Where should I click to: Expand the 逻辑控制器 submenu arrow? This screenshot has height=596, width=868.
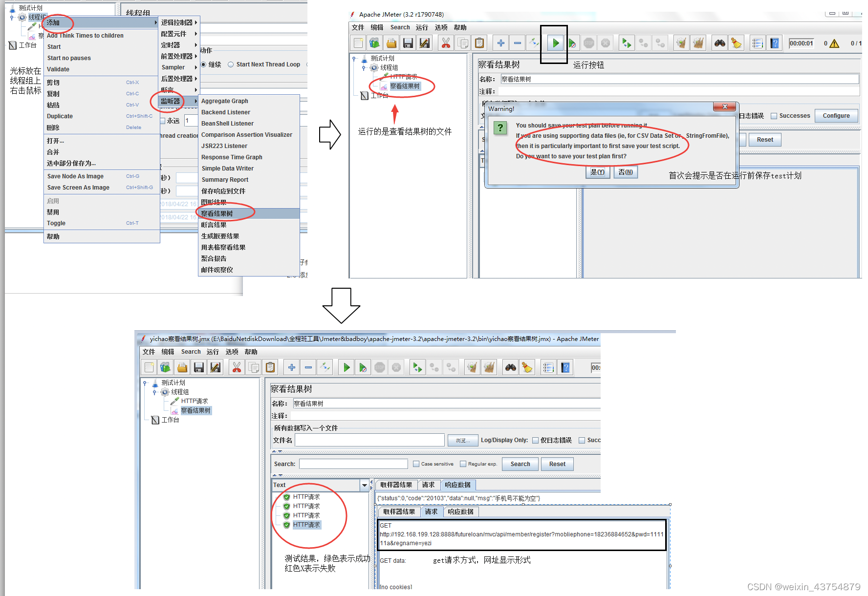coord(196,22)
